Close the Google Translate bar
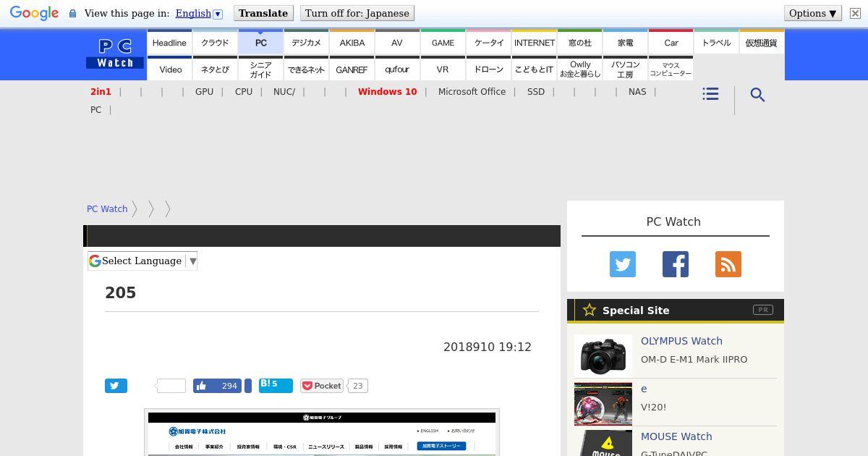The width and height of the screenshot is (868, 456). tap(855, 13)
